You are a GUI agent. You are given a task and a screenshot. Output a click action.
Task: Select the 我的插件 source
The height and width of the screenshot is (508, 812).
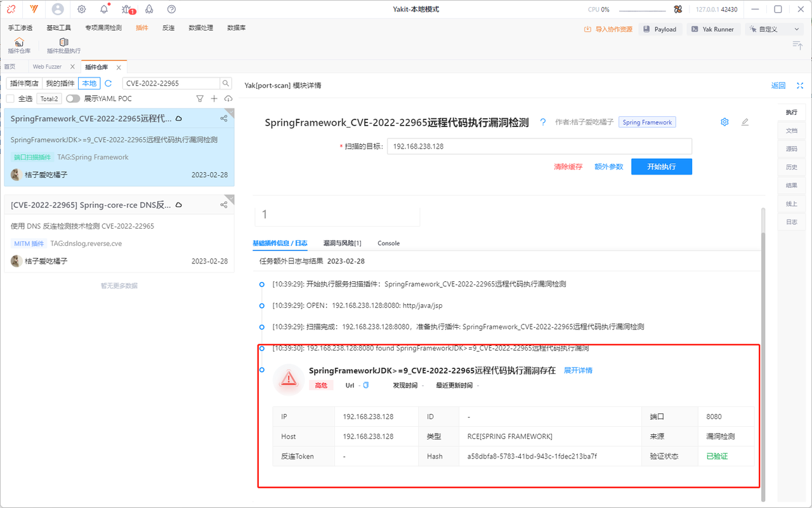click(60, 83)
